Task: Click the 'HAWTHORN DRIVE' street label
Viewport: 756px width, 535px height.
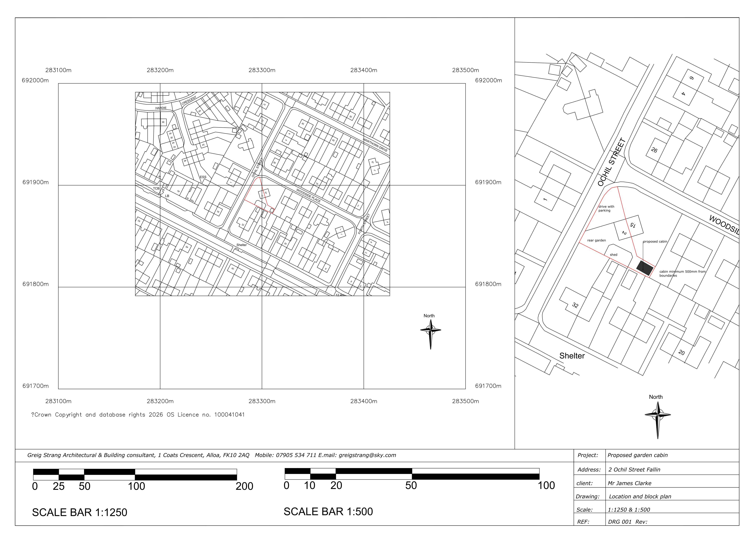Action: pyautogui.click(x=375, y=145)
